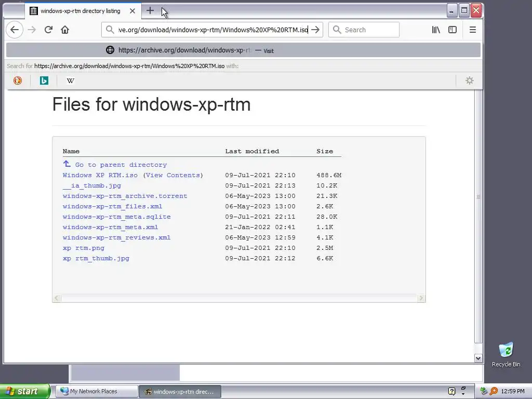Select the windows-xp-rtm directory listing tab
Image resolution: width=532 pixels, height=399 pixels.
point(83,11)
